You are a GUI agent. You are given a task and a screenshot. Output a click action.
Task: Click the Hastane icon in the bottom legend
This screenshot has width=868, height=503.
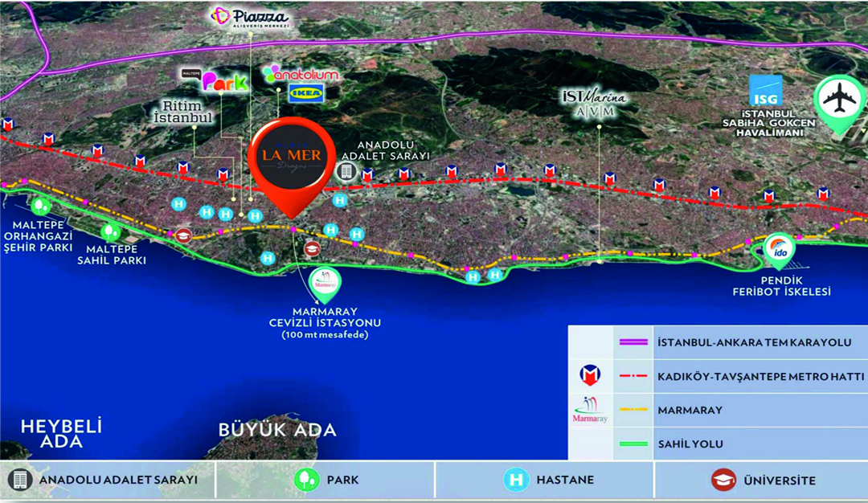[x=515, y=480]
